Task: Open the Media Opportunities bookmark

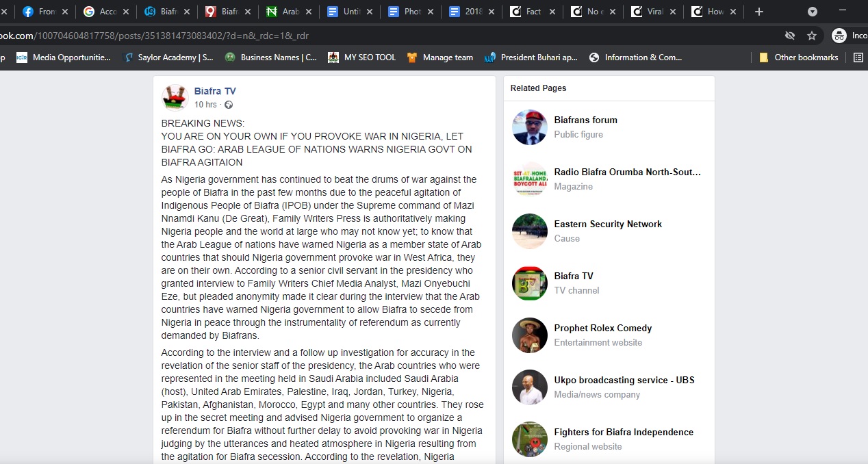Action: coord(64,57)
